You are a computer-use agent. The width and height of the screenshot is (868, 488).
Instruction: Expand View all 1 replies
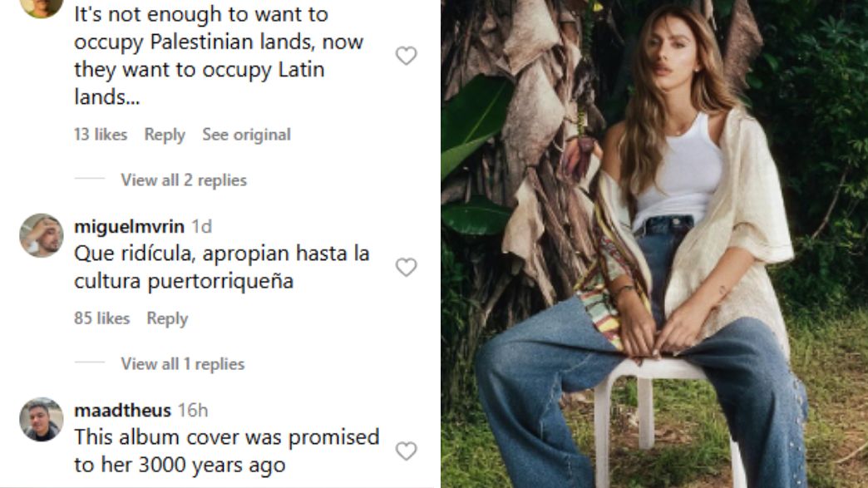coord(183,363)
